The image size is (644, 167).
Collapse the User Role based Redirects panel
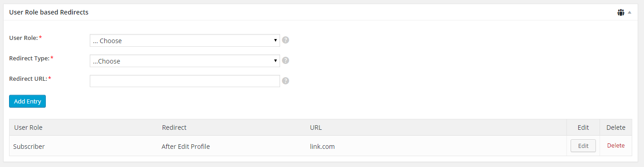pos(629,13)
